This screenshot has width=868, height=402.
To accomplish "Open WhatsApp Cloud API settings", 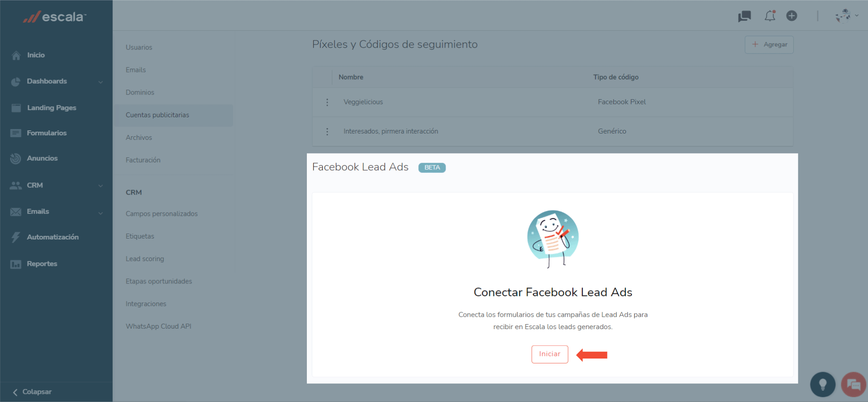I will 158,326.
